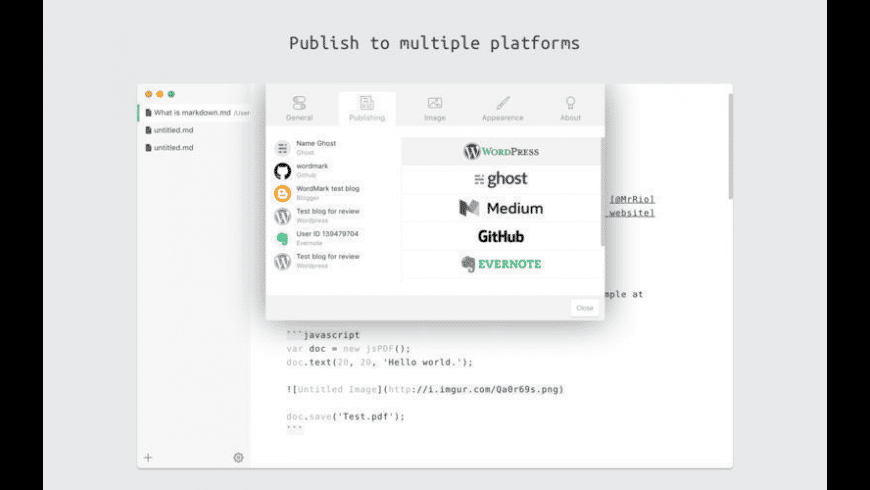
Task: Click the General toggle-switch icon
Action: 299,103
